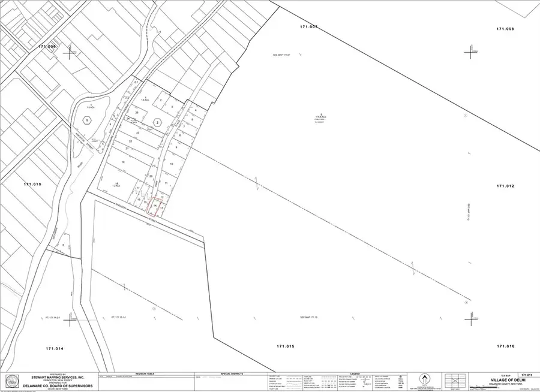Viewport: 540px width, 392px height.
Task: Select parcel 18 labeled 1.2 AC
Action: point(117,184)
